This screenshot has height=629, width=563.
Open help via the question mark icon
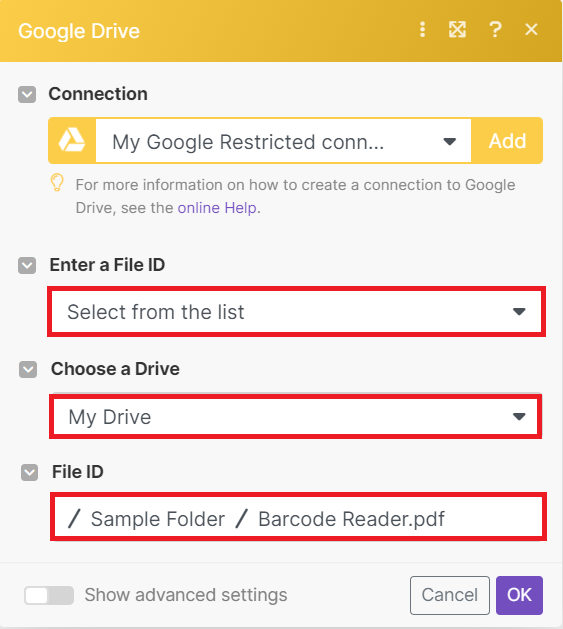tap(495, 30)
